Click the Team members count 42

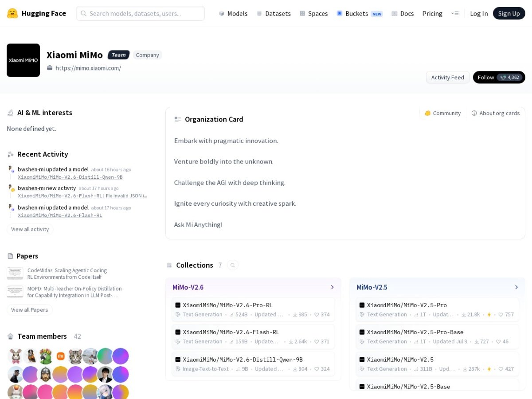[x=77, y=336]
